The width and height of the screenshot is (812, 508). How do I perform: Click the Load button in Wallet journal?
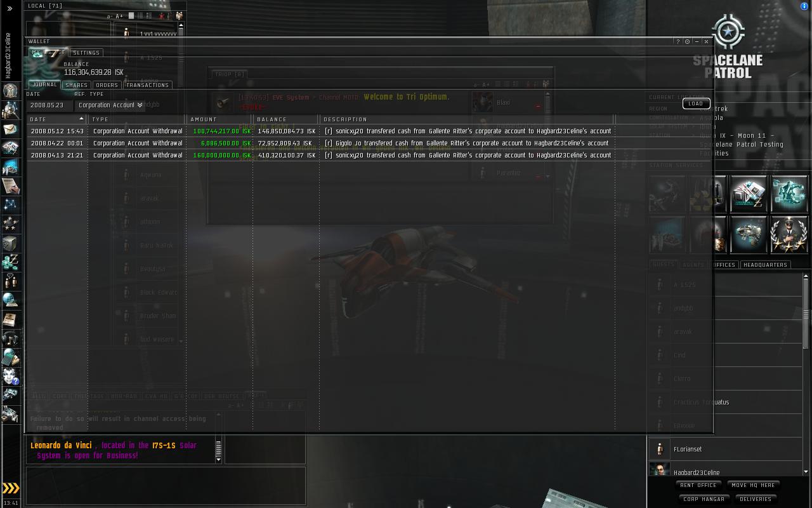coord(696,104)
